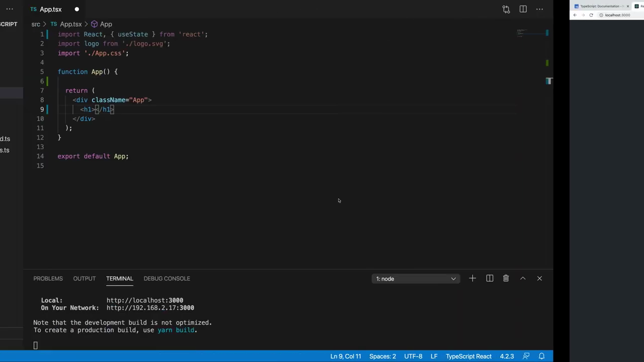Click line number 9 in the gutter
644x362 pixels.
click(42, 109)
